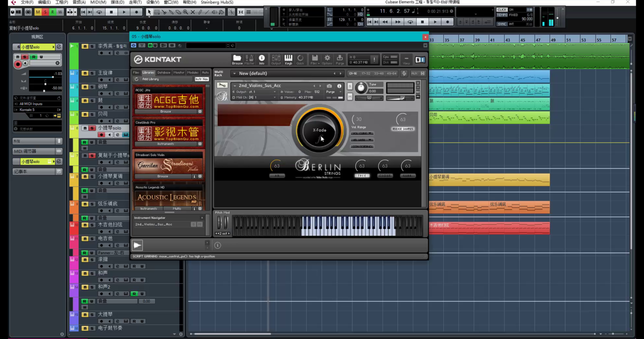Click the Kontakt Info icon
Viewport: 644px width, 339px height.
[x=262, y=60]
